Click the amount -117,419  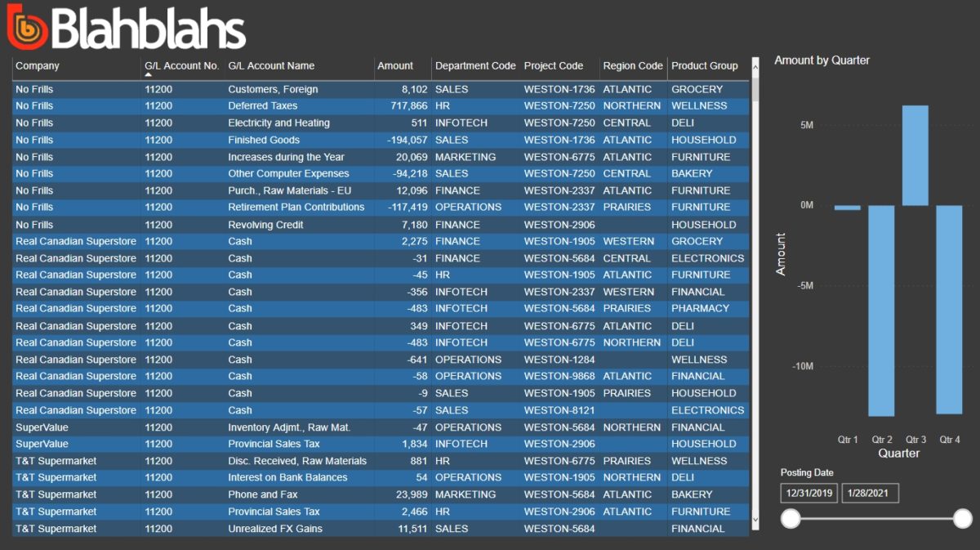pyautogui.click(x=407, y=207)
